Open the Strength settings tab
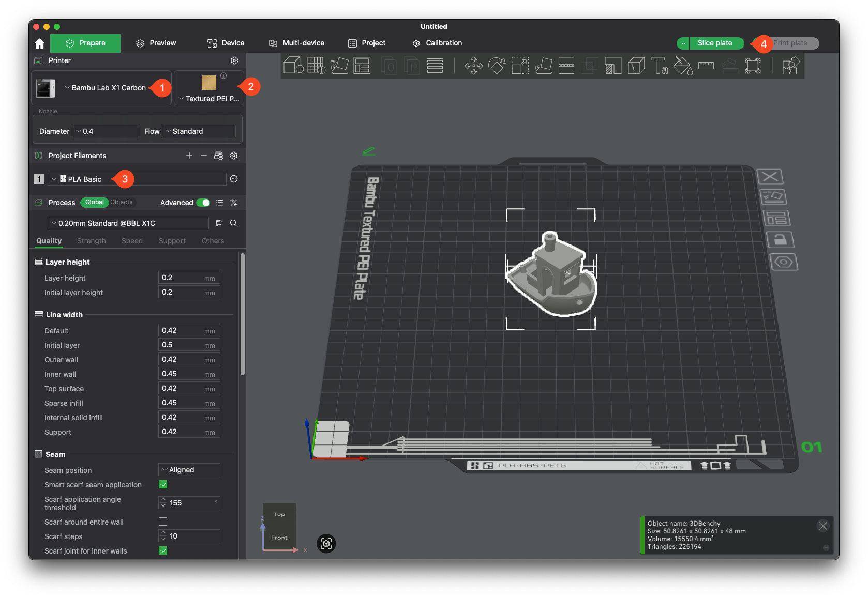The height and width of the screenshot is (598, 868). click(91, 241)
